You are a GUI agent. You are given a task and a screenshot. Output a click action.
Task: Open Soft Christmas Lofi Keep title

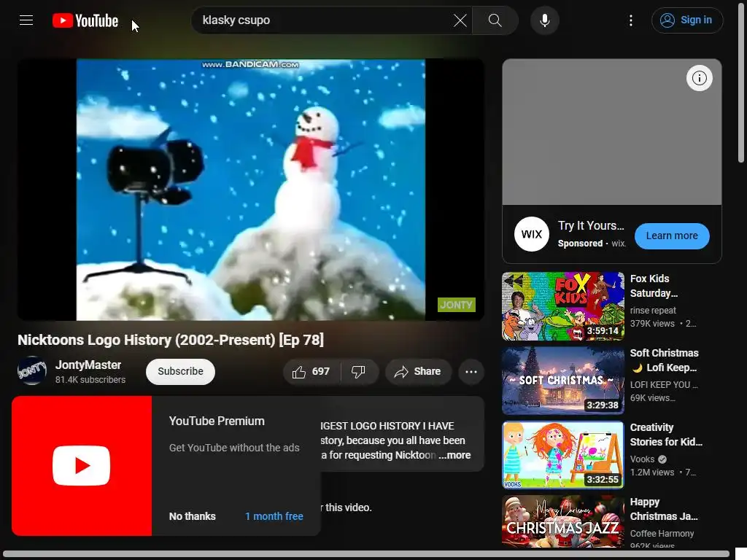coord(664,360)
